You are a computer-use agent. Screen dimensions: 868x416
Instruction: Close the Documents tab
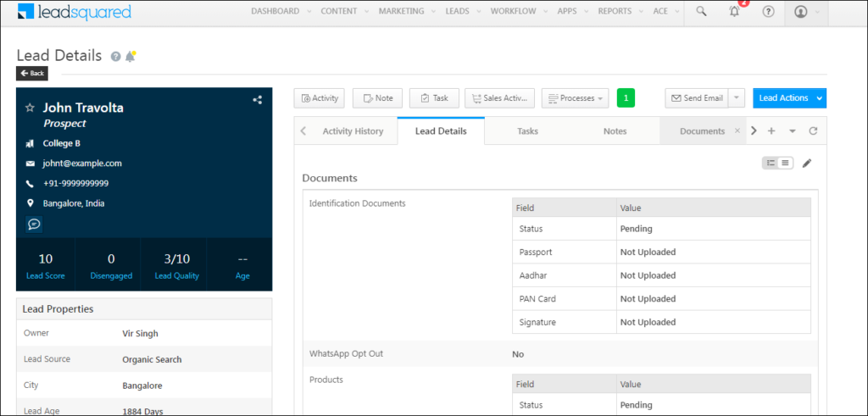[737, 131]
